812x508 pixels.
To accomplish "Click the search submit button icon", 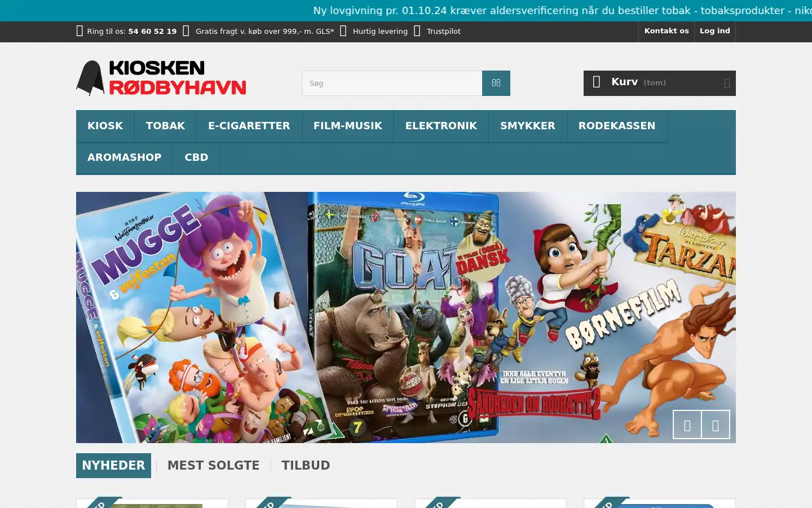I will coord(496,83).
